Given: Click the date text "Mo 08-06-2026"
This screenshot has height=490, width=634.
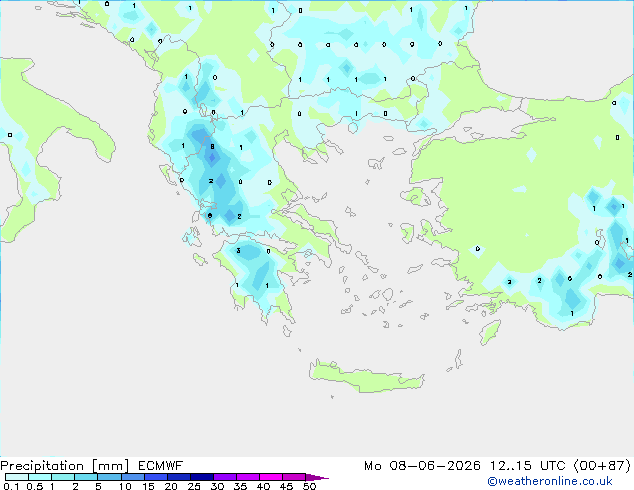Looking at the screenshot, I should (x=422, y=466).
